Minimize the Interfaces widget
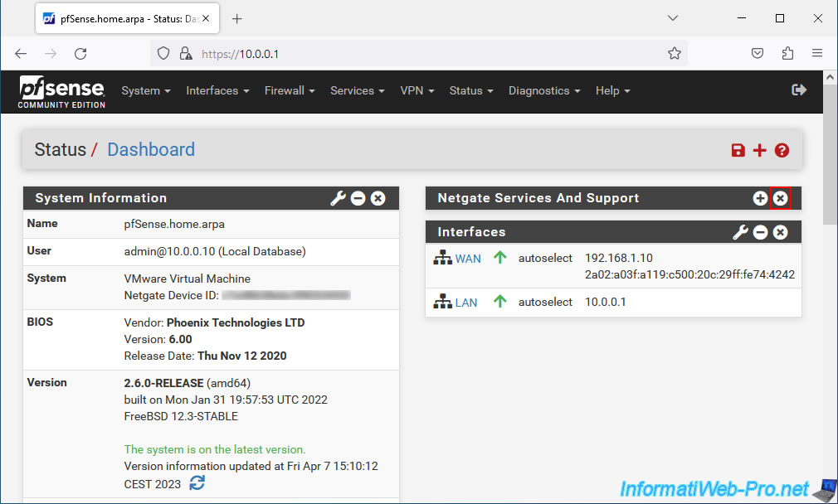838x504 pixels. tap(761, 232)
